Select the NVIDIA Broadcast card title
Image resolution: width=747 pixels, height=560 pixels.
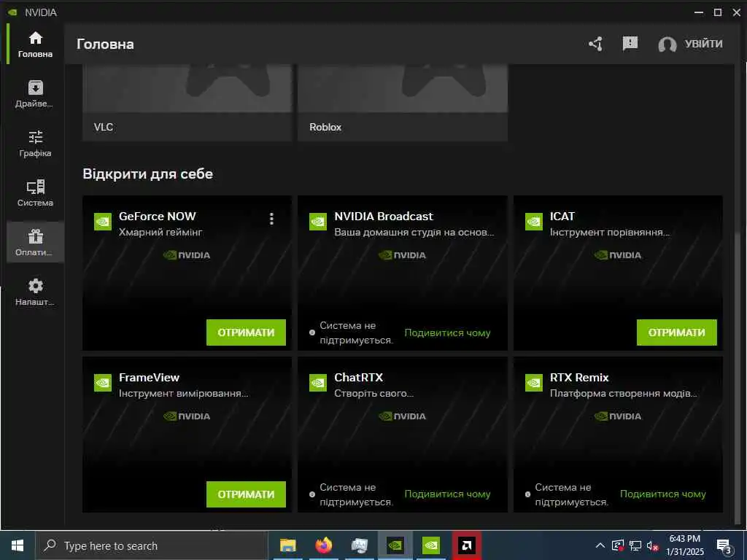(x=384, y=216)
